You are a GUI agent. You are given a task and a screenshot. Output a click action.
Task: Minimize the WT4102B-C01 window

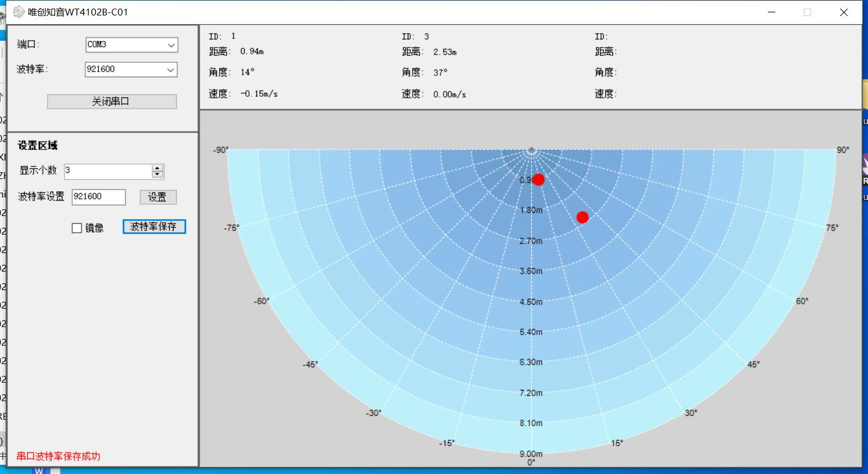(x=772, y=12)
